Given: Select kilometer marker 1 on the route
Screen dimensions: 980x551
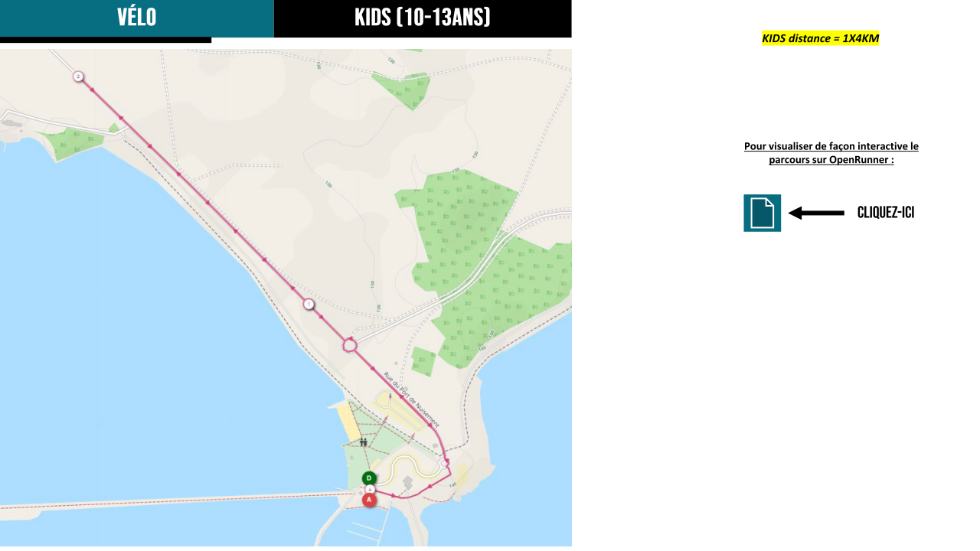Looking at the screenshot, I should click(x=309, y=304).
